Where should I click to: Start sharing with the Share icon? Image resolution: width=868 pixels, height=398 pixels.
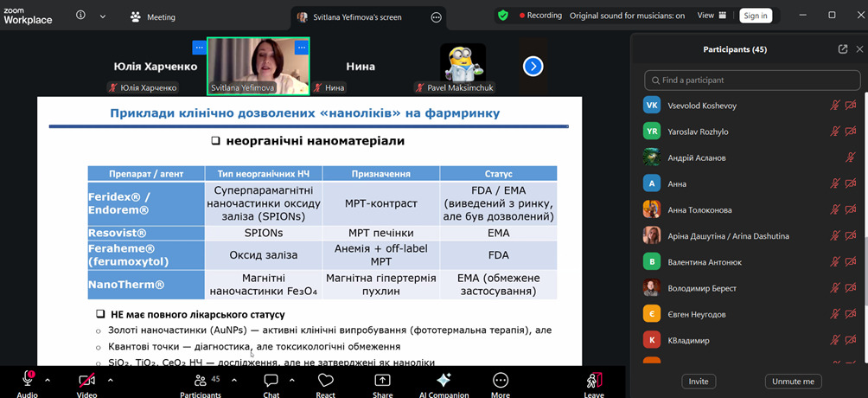click(x=382, y=381)
